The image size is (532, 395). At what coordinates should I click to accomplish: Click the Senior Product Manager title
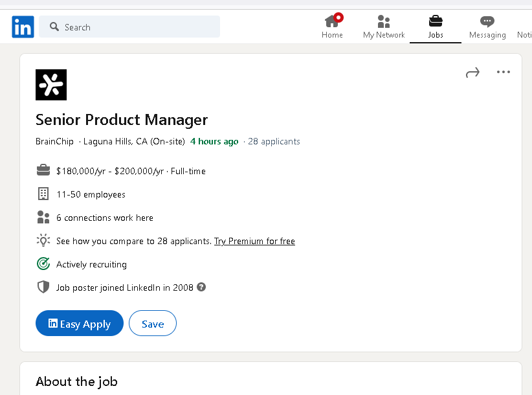pyautogui.click(x=122, y=120)
